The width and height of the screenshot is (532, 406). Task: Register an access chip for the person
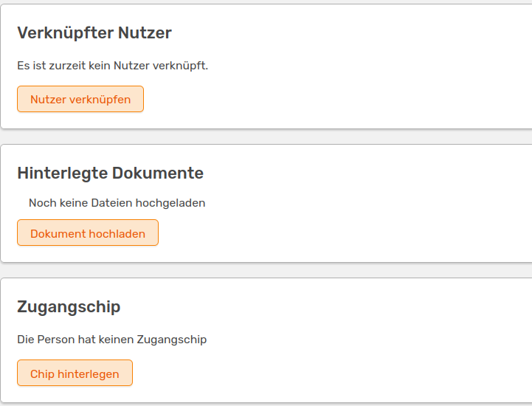coord(75,374)
